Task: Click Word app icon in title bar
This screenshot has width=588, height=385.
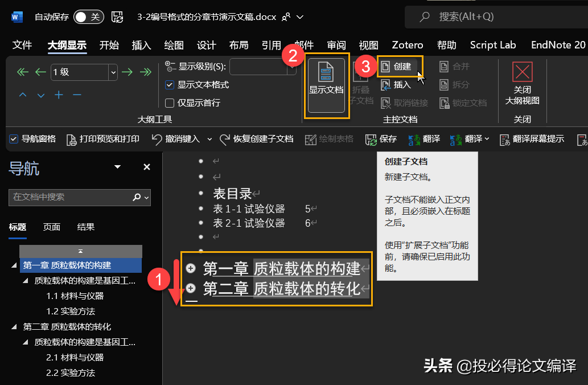Action: 17,17
